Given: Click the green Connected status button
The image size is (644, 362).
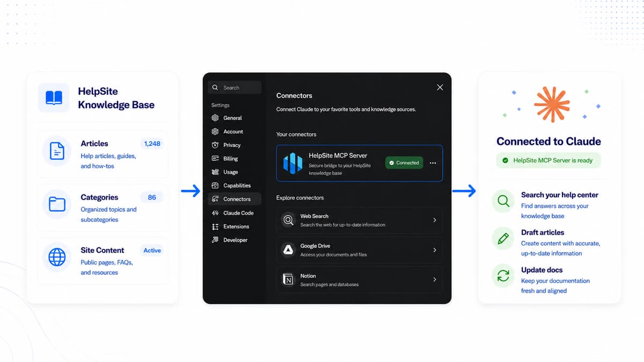Looking at the screenshot, I should 404,162.
